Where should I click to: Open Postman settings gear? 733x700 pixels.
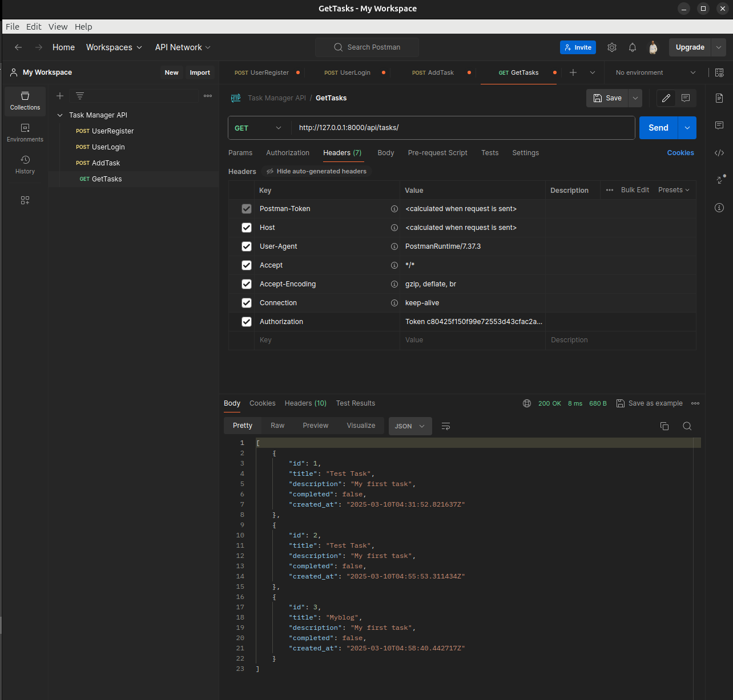[612, 47]
